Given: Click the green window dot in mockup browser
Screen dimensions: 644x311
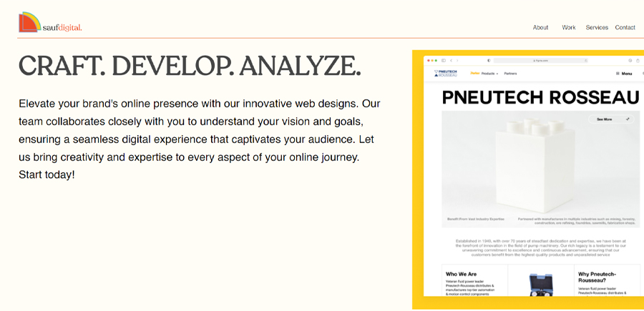Looking at the screenshot, I should pos(436,61).
